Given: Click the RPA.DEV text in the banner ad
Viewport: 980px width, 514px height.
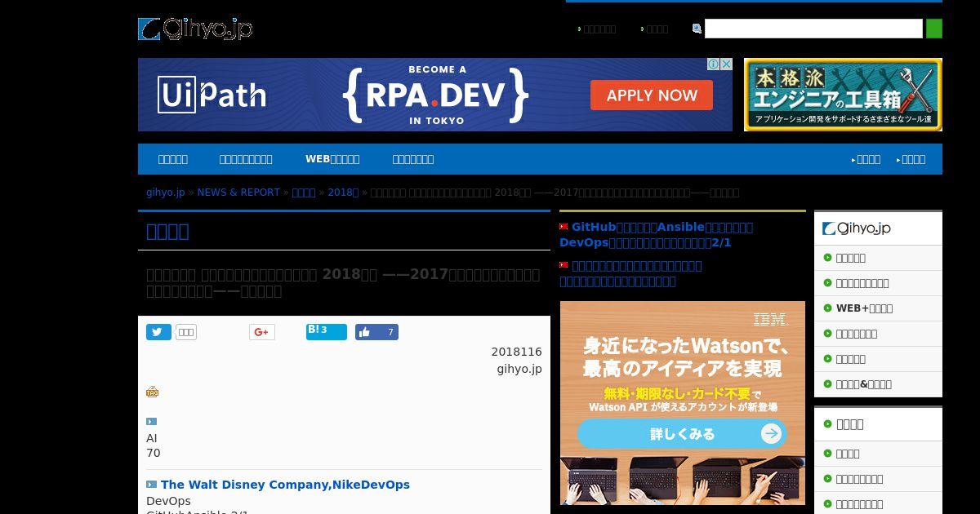Looking at the screenshot, I should [x=435, y=96].
